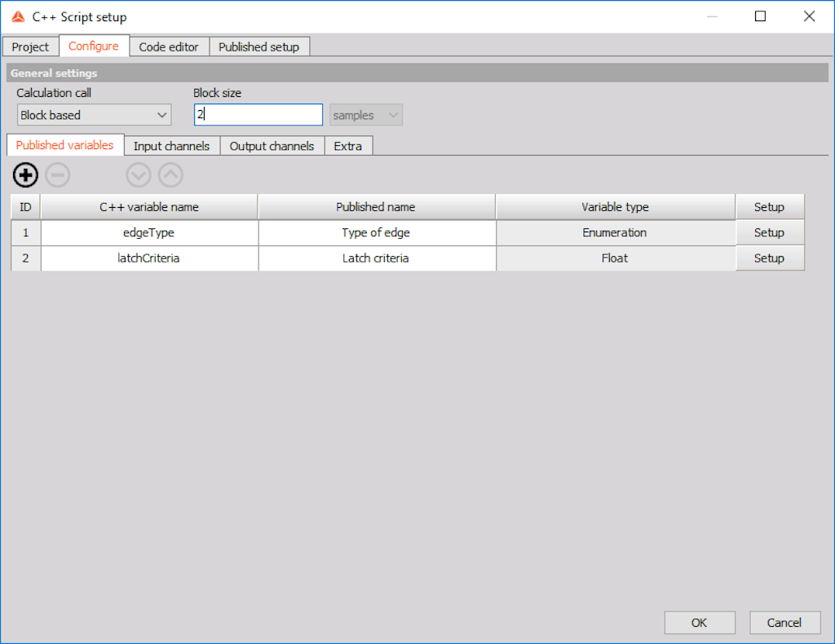
Task: Move variable down with the down arrow icon
Action: click(139, 175)
